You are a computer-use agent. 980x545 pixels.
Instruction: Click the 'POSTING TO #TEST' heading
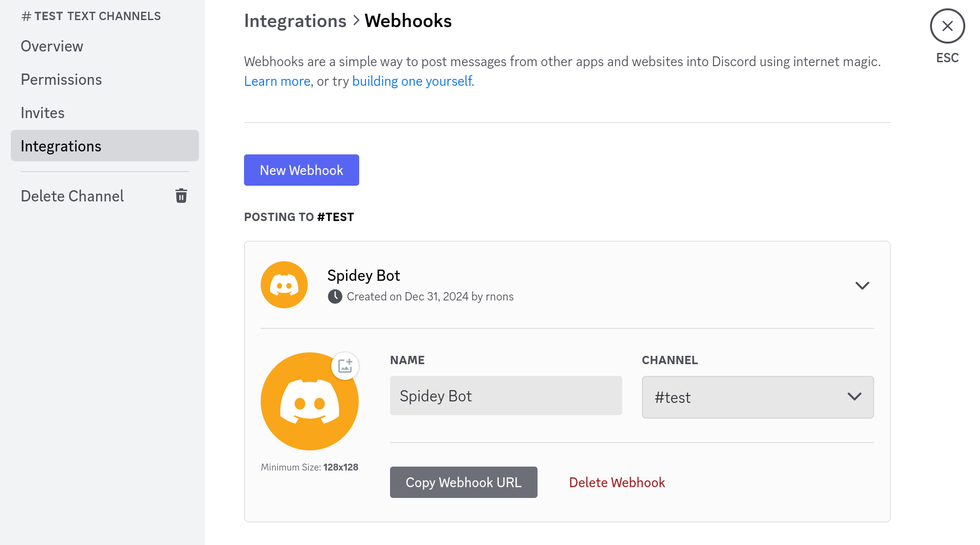click(299, 217)
